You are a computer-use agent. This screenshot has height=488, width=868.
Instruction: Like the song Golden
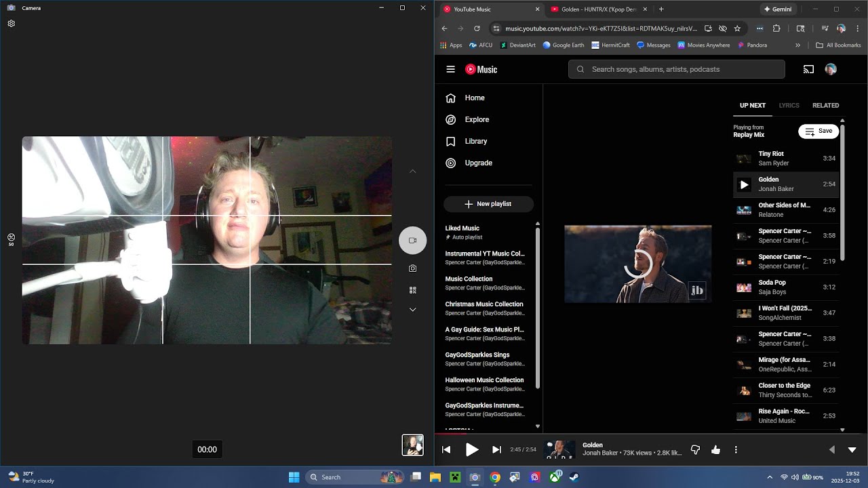715,449
